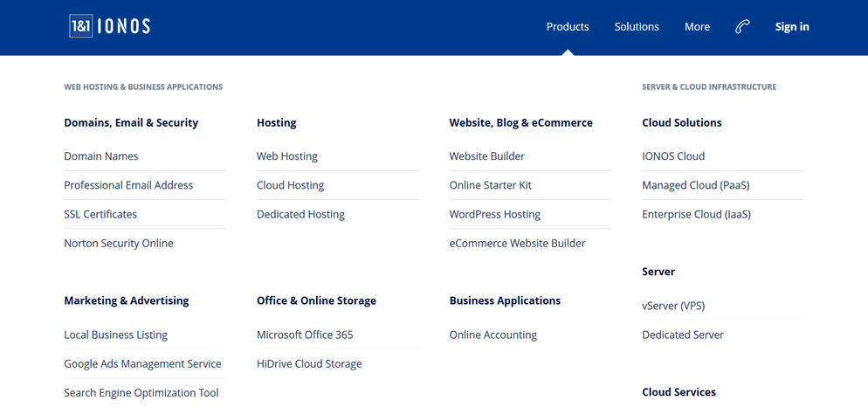Open Online Accounting
Screen dimensions: 868x414
pos(493,335)
